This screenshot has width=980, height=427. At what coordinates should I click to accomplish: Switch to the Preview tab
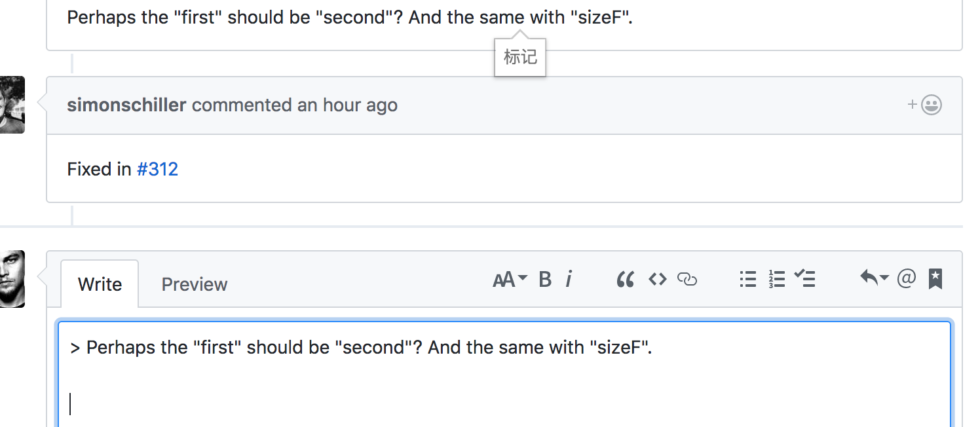pyautogui.click(x=195, y=284)
